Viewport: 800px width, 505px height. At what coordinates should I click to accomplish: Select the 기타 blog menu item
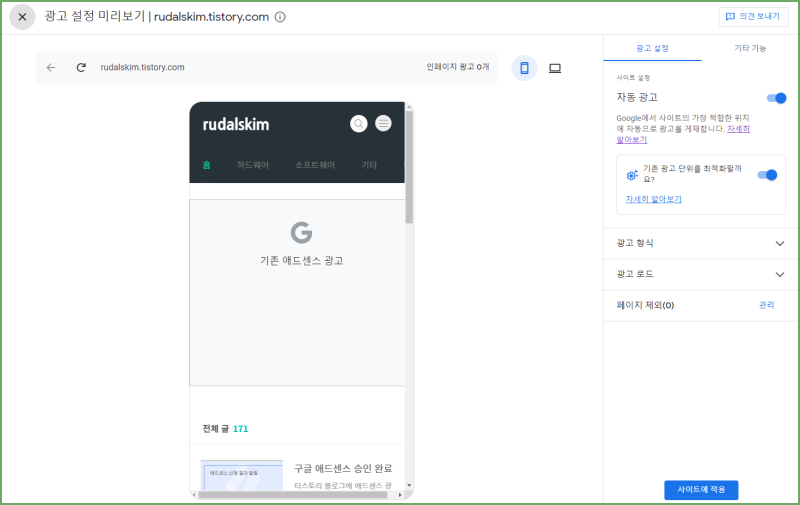(369, 165)
